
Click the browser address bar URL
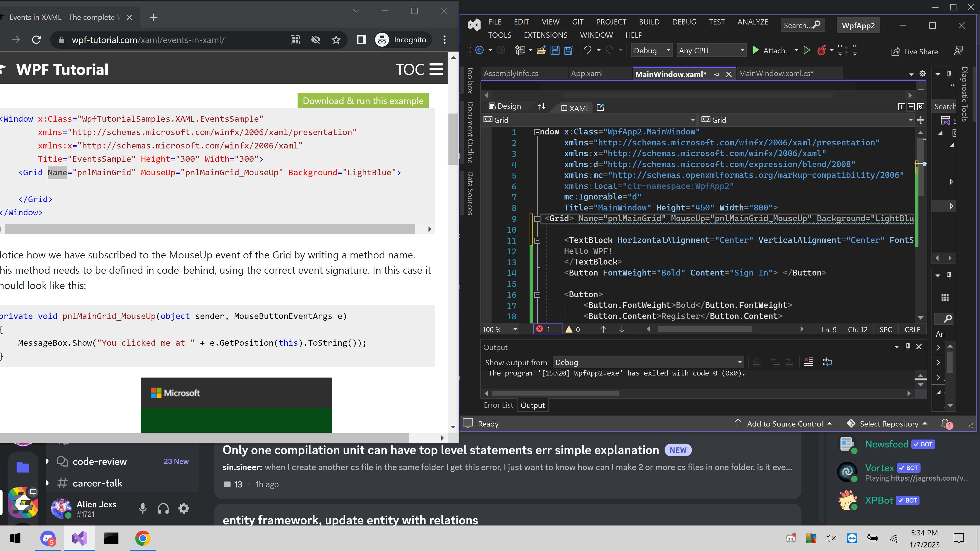coord(148,40)
